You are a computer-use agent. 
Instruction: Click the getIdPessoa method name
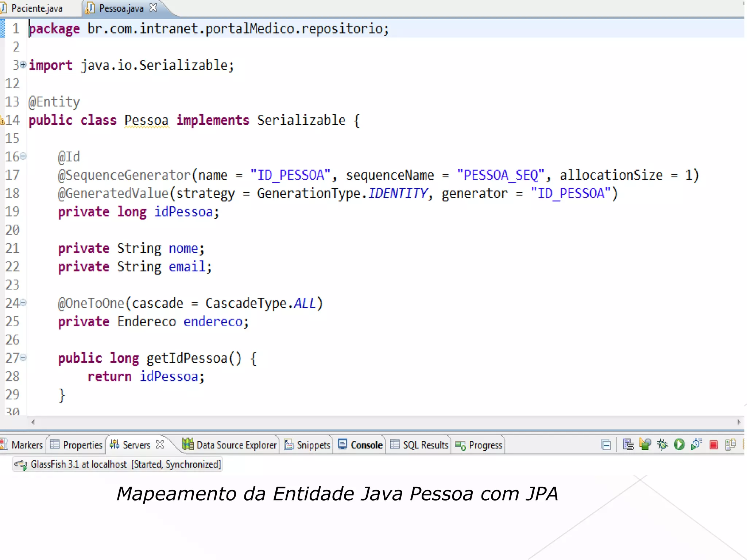pos(187,358)
